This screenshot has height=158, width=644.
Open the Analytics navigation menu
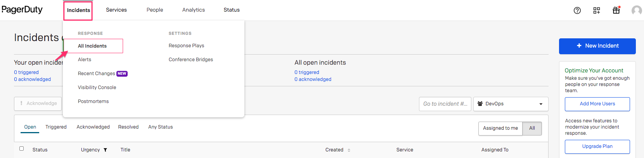coord(194,10)
